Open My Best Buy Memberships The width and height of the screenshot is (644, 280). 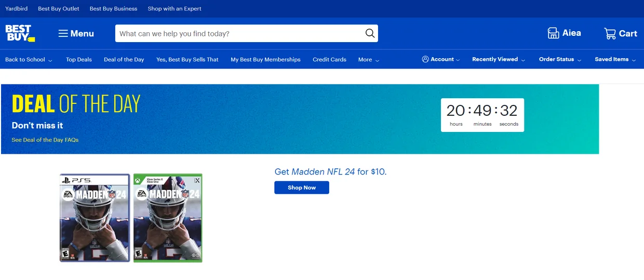point(265,59)
